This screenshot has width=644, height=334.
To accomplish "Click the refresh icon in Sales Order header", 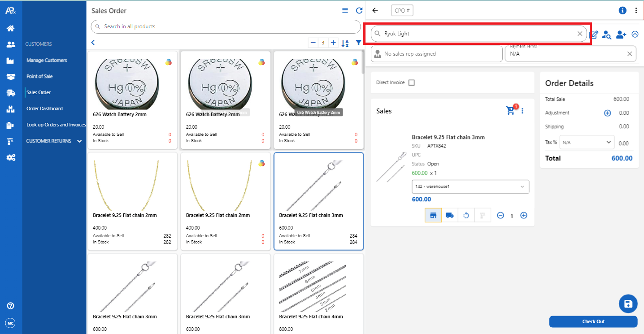I will [x=359, y=11].
